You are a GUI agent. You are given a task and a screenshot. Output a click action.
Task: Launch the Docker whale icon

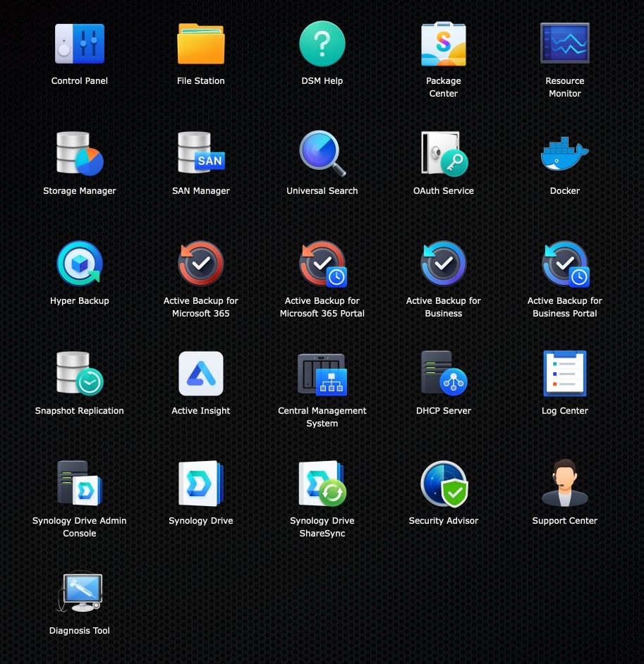click(x=565, y=153)
